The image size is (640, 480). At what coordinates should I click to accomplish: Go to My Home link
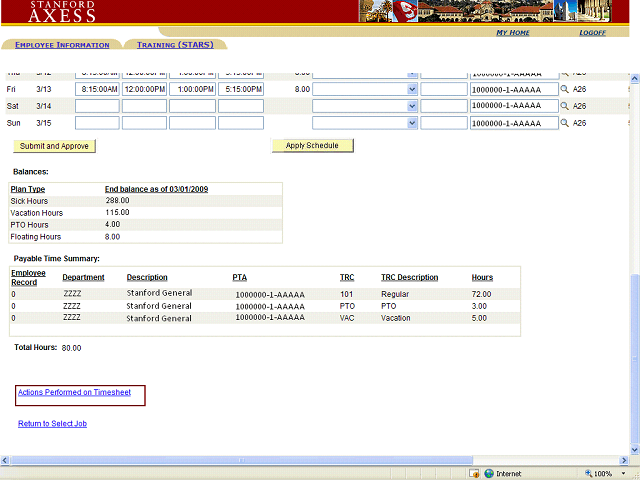513,33
